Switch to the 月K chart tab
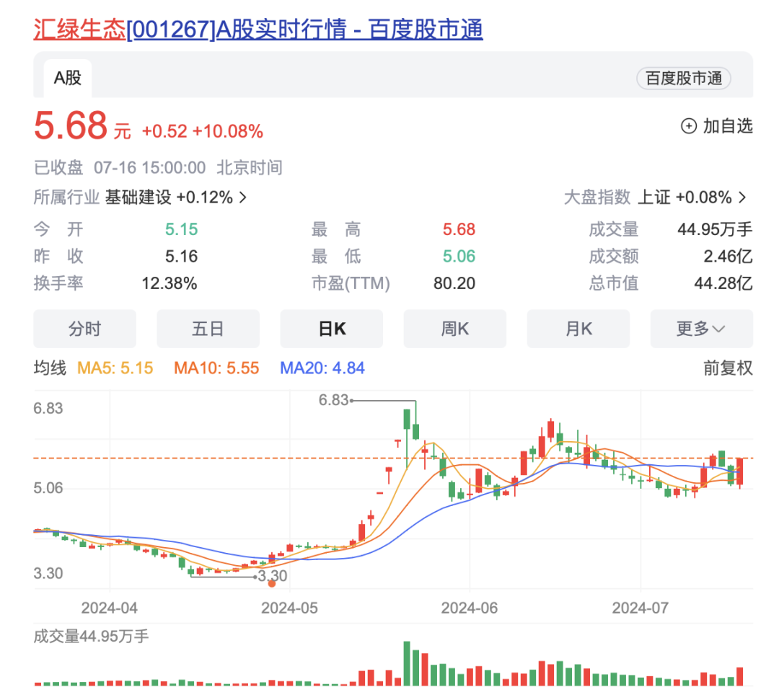The image size is (779, 700). (578, 329)
